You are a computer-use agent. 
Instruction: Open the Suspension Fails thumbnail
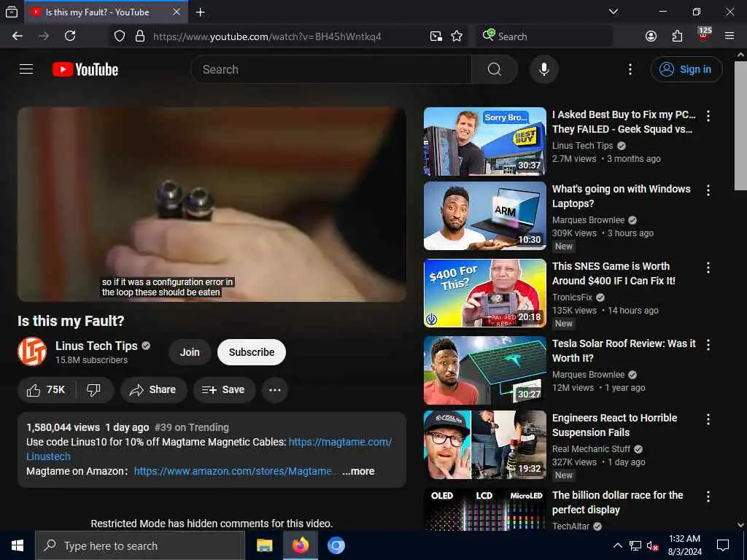tap(485, 445)
